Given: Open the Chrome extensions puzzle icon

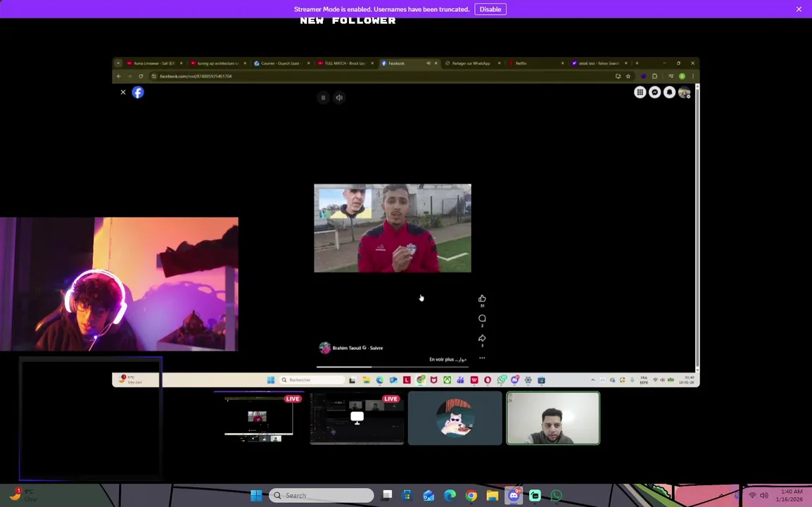Looking at the screenshot, I should coord(654,76).
